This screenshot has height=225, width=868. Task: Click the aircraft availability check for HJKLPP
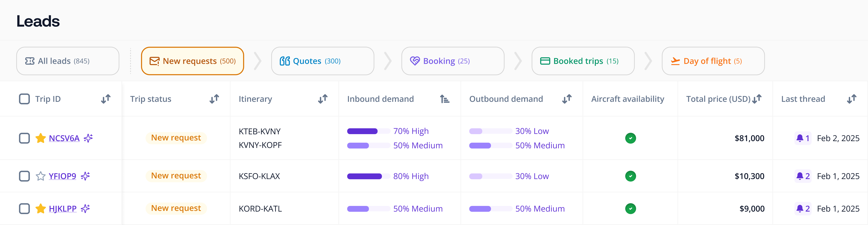[630, 208]
